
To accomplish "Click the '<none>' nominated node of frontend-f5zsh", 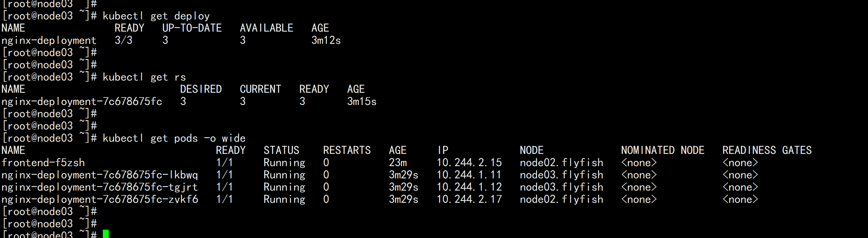I will point(639,163).
